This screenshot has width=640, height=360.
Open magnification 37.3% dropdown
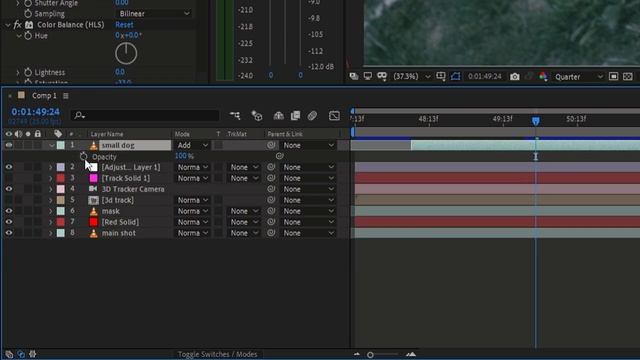tap(411, 76)
